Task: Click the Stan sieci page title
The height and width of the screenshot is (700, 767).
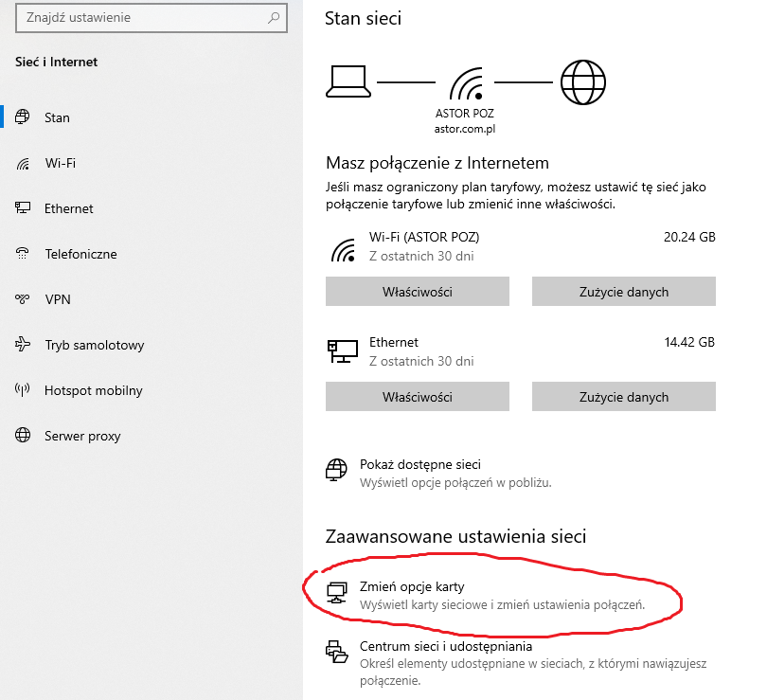Action: click(x=363, y=19)
